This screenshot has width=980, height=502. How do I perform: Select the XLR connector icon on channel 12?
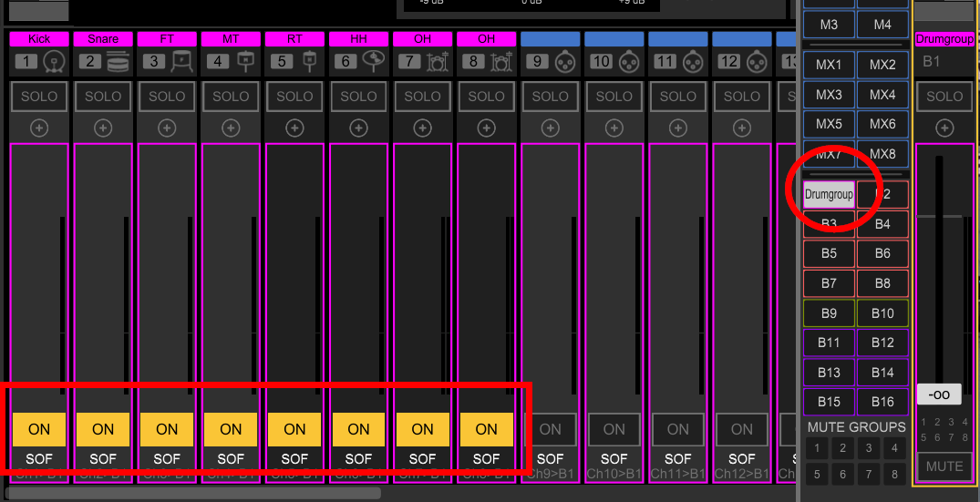pyautogui.click(x=757, y=63)
